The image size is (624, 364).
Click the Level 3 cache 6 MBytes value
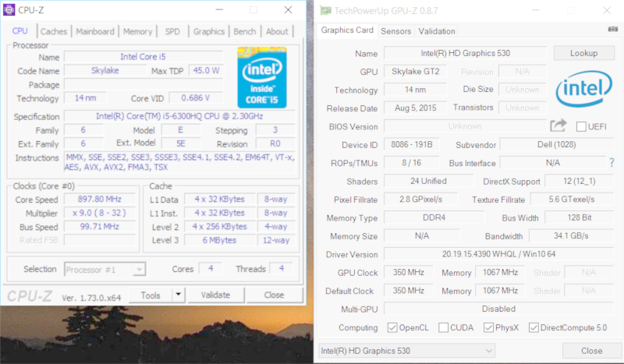coord(219,240)
